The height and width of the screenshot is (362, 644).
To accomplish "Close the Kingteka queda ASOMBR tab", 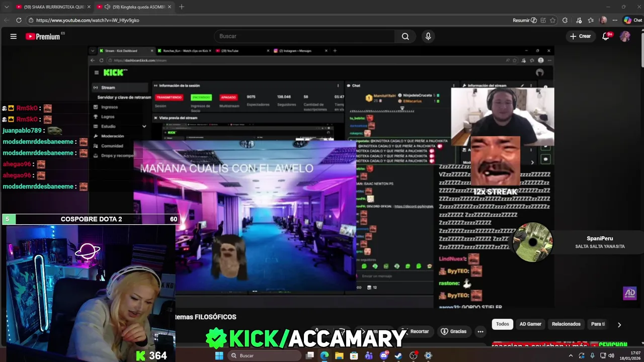I will tap(170, 7).
